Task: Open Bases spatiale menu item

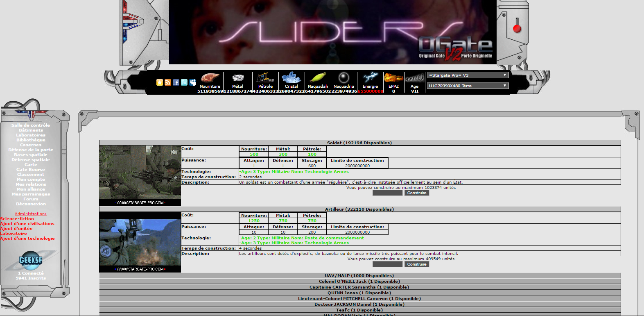Action: [31, 155]
